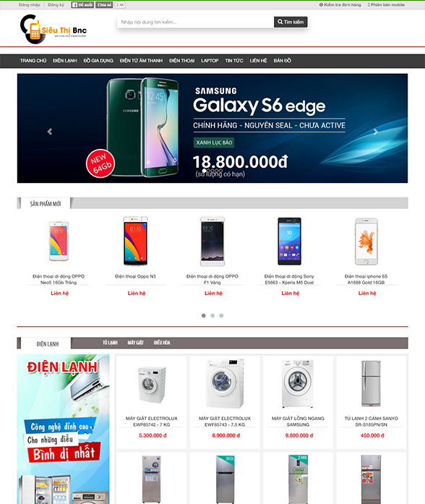
Task: Select the Máy giặt category tab
Action: point(135,343)
